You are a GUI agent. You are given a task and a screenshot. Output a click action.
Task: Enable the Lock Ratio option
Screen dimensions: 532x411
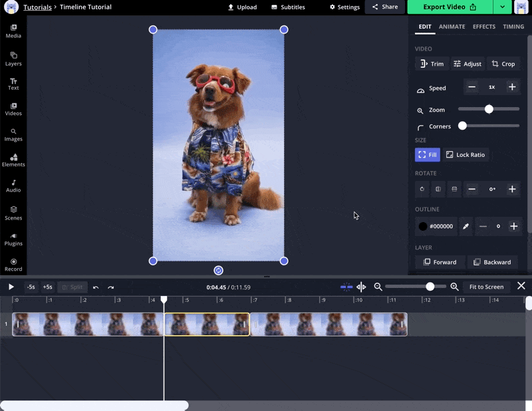pos(465,155)
